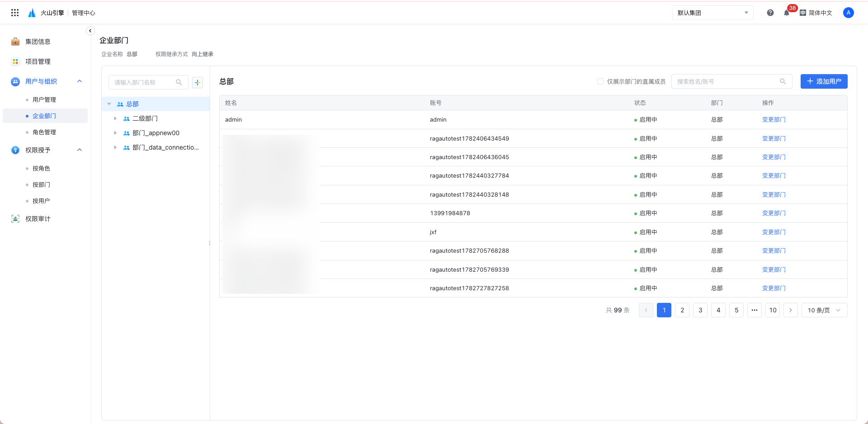Click the search icon in department name field
This screenshot has width=868, height=424.
coord(179,82)
